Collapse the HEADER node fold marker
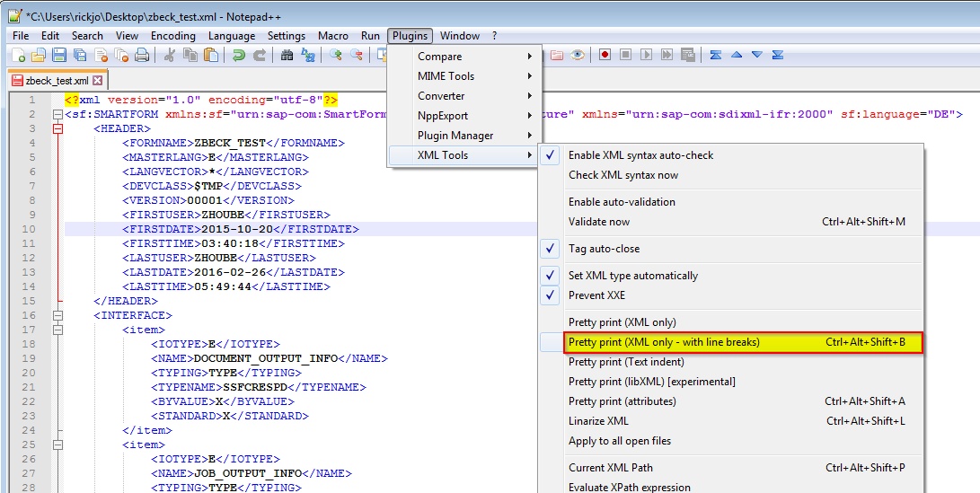 (58, 128)
